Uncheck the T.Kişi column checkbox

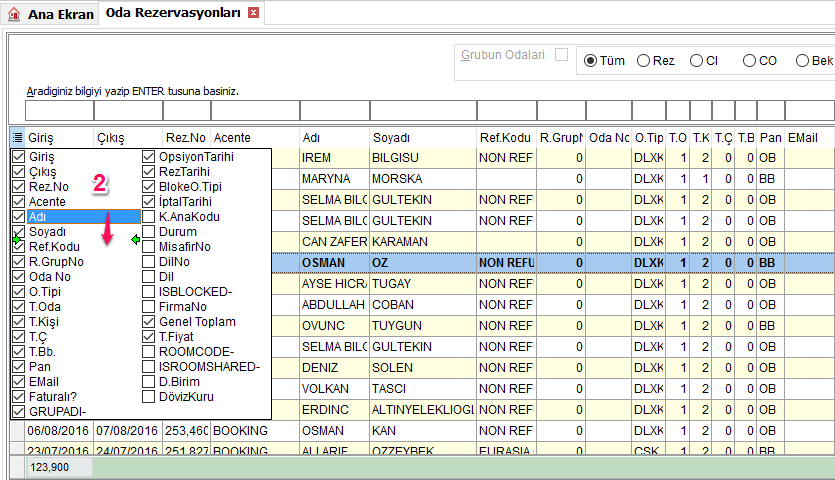pyautogui.click(x=19, y=322)
